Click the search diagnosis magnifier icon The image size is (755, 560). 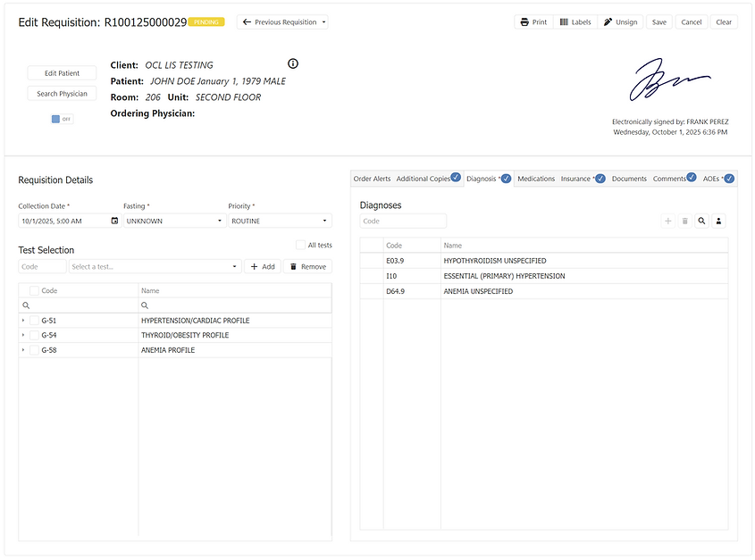click(x=701, y=221)
